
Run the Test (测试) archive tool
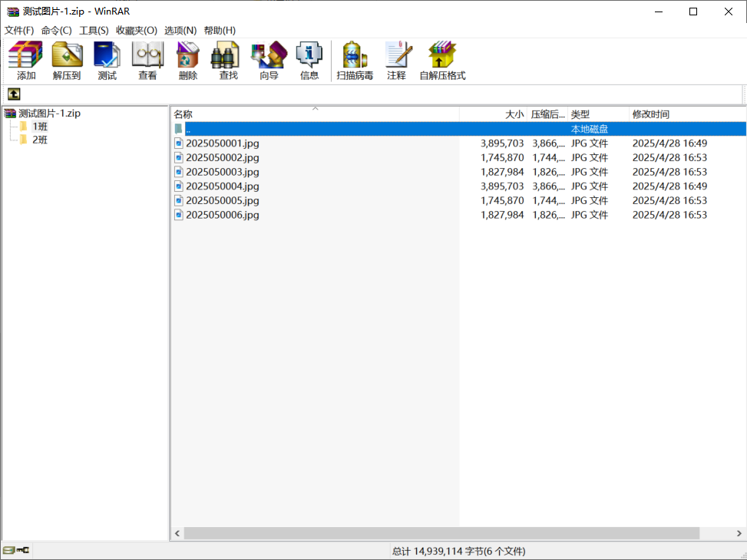pos(107,61)
